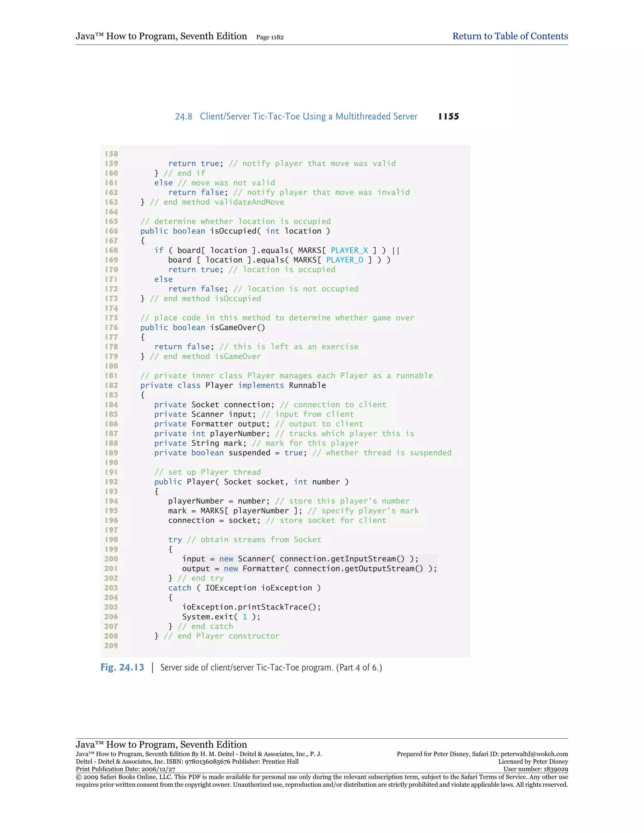The width and height of the screenshot is (644, 833).
Task: Click the footer title Java How to Program
Action: tap(161, 744)
